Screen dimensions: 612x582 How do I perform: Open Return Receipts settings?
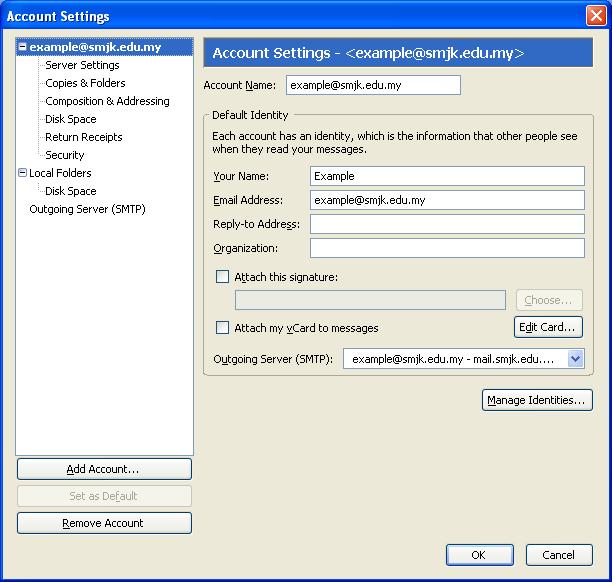tap(84, 137)
